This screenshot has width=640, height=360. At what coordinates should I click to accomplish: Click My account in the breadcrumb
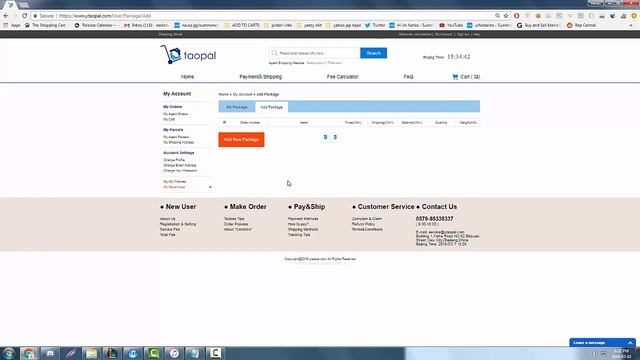pos(242,94)
